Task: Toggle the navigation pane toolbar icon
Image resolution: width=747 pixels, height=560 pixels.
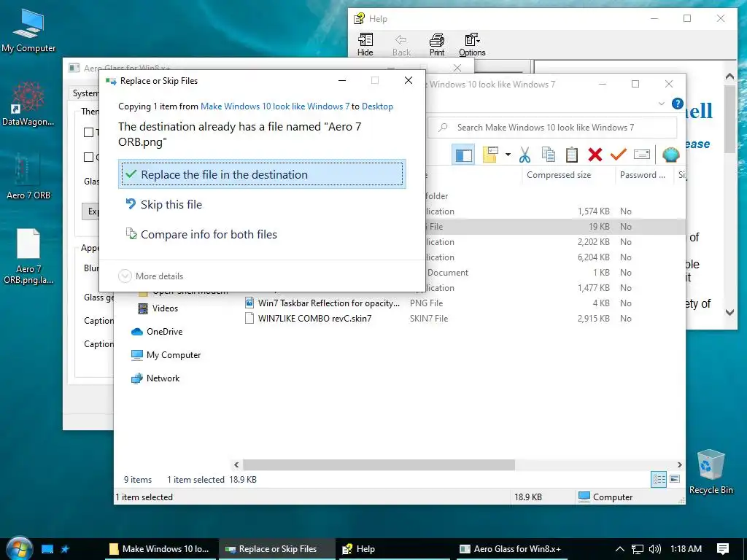Action: [x=463, y=155]
